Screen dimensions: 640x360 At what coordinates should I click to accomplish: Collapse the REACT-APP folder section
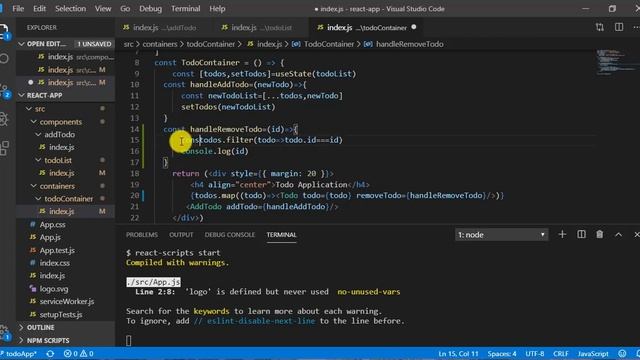[x=65, y=95]
